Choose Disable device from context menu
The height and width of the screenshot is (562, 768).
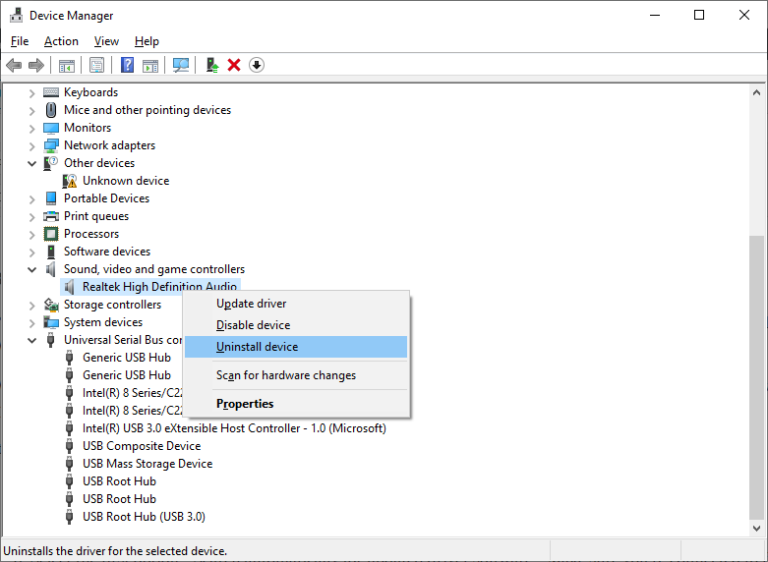[296, 325]
